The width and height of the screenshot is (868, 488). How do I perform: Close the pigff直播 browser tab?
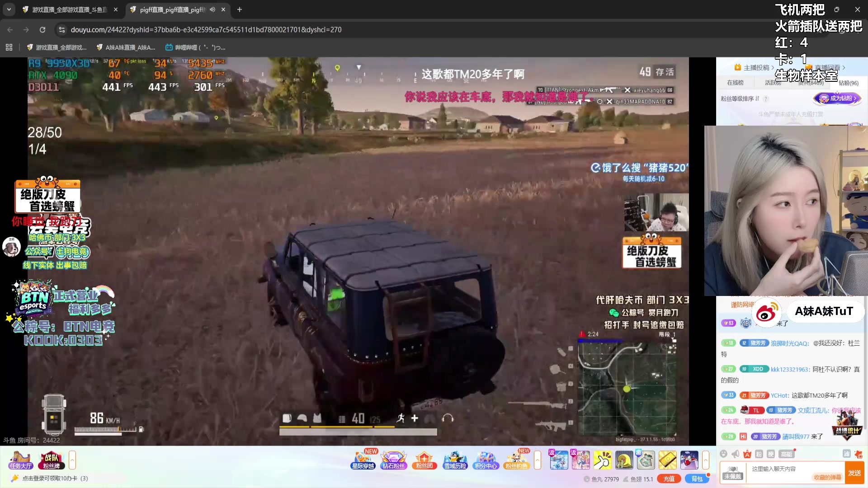[x=223, y=9]
